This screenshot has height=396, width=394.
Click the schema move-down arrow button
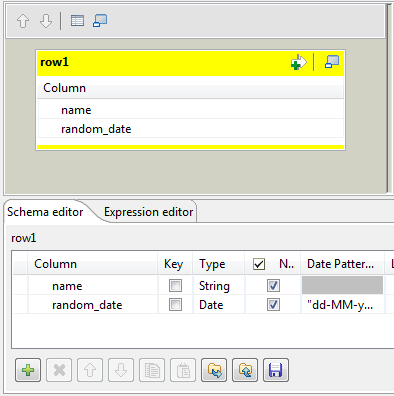pos(121,370)
